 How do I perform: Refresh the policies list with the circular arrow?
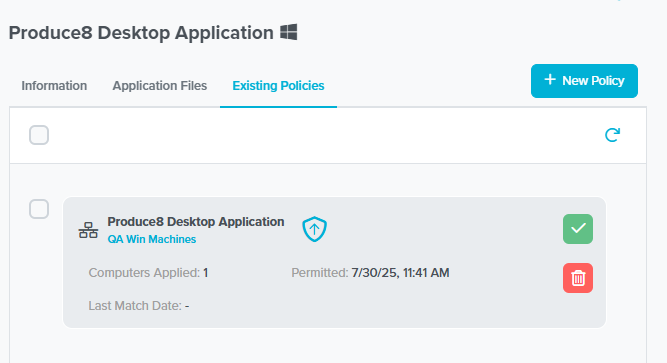(612, 135)
